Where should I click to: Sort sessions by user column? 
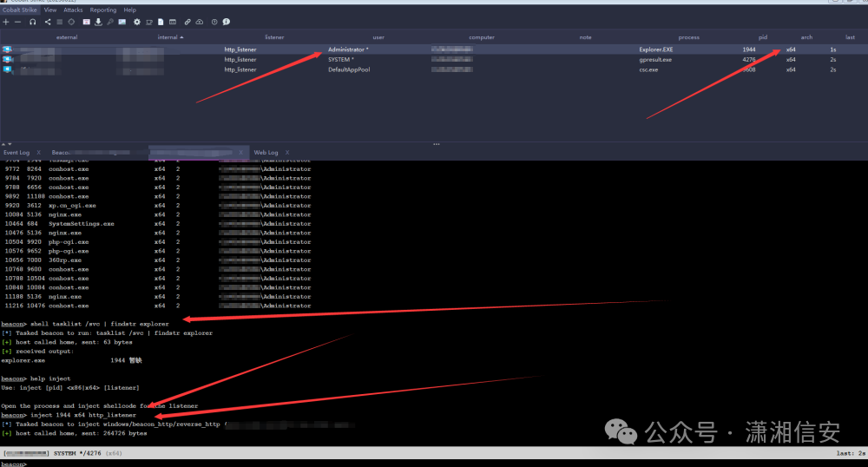pos(378,37)
